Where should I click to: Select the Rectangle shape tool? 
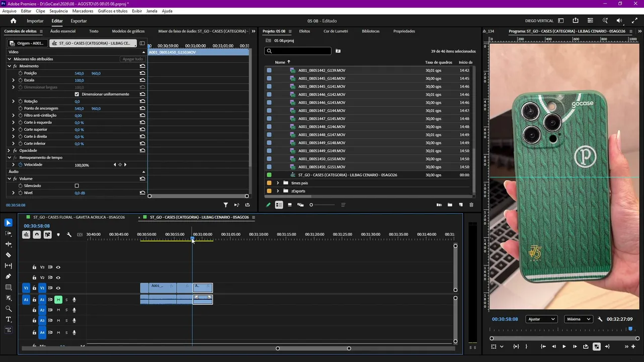9,287
